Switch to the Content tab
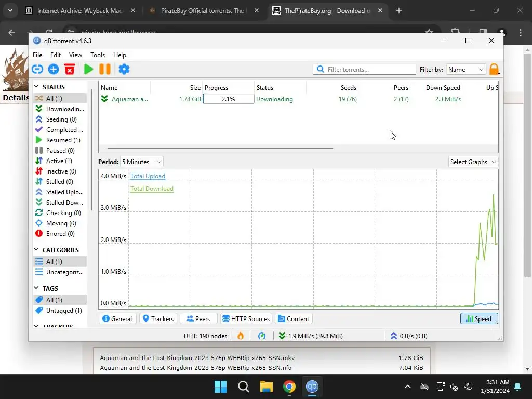Screen dimensions: 532x399 tap(294, 319)
